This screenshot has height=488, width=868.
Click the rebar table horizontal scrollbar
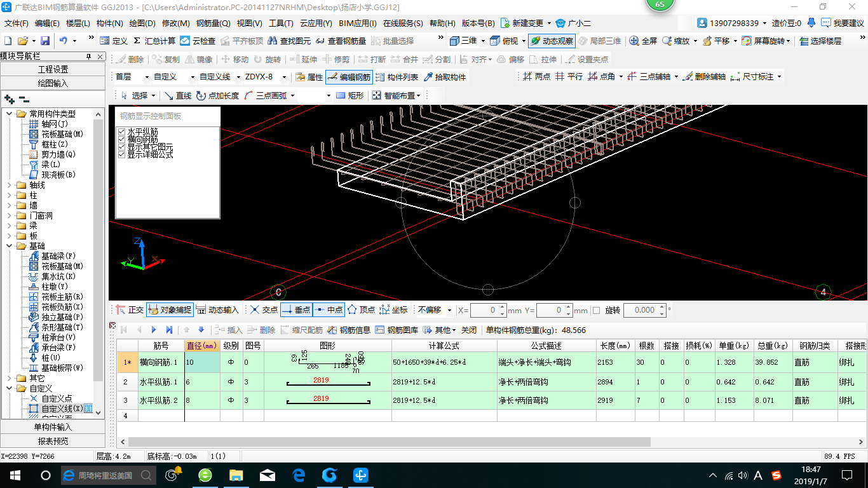(389, 442)
